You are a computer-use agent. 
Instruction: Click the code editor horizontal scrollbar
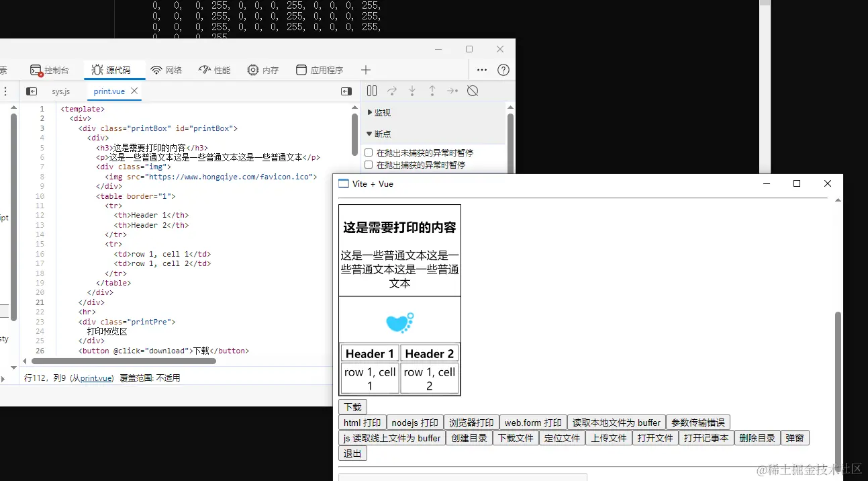(124, 361)
